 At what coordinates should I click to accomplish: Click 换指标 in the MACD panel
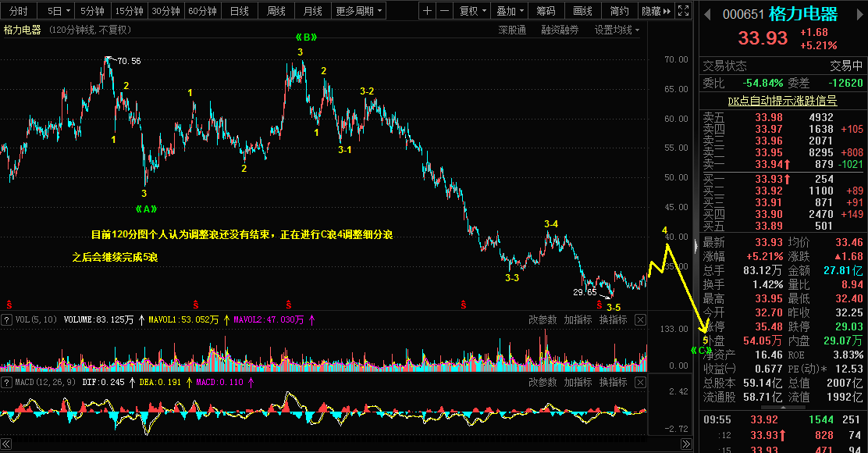614,382
